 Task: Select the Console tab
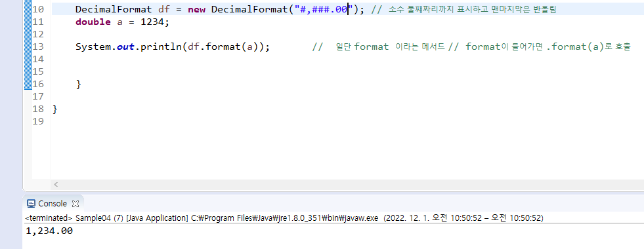pos(53,204)
